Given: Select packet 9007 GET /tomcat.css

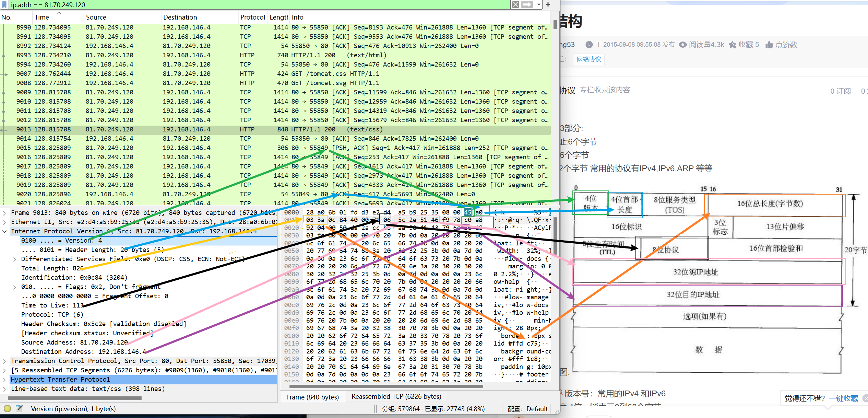Looking at the screenshot, I should [275, 73].
